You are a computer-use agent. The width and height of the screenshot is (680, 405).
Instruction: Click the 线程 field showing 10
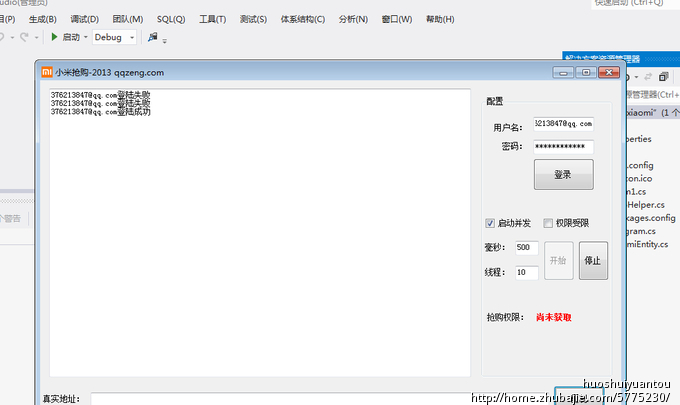[526, 273]
